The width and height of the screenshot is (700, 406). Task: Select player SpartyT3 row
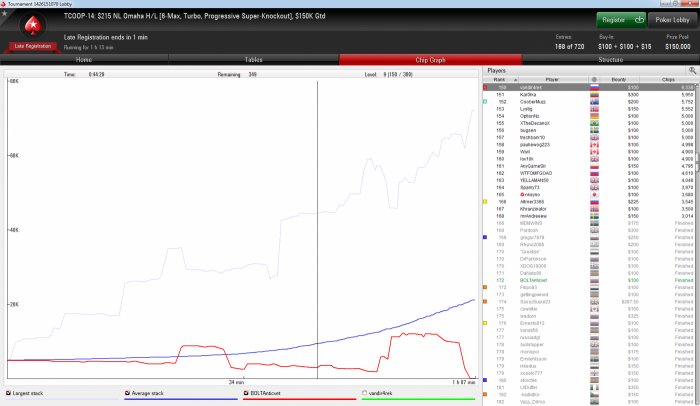pos(589,188)
